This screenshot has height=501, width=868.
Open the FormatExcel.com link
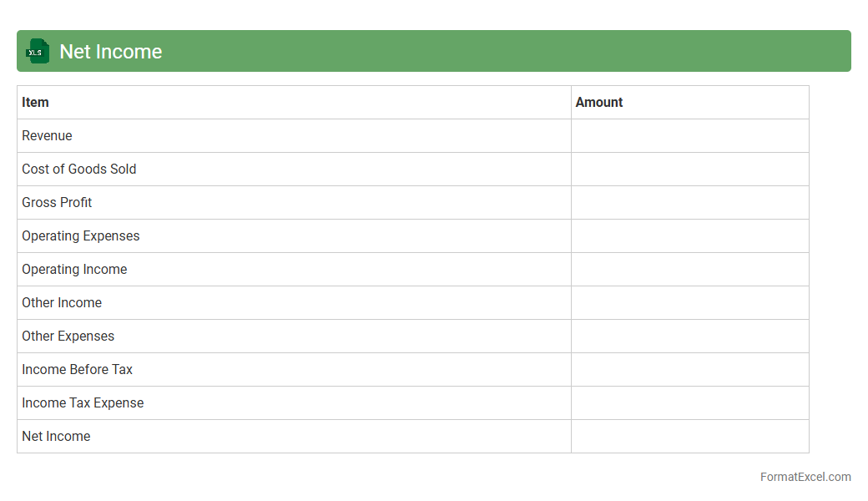coord(805,477)
